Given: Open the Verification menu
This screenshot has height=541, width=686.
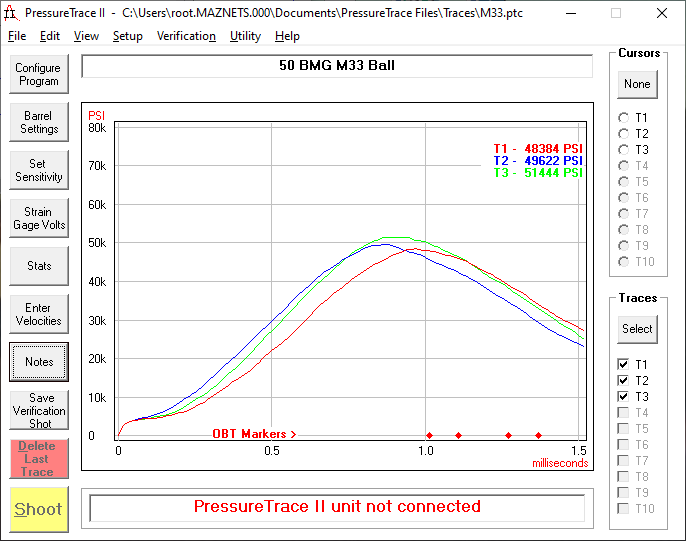Looking at the screenshot, I should pyautogui.click(x=186, y=36).
